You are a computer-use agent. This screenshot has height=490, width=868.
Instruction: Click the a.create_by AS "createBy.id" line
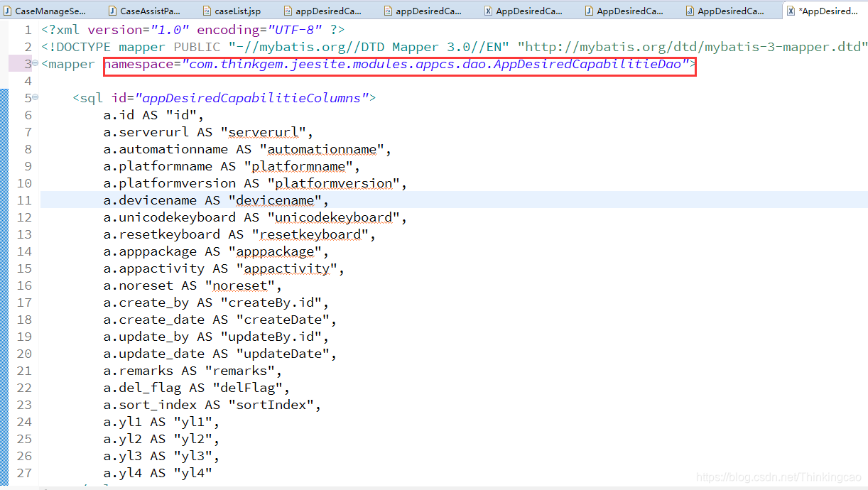click(x=216, y=303)
